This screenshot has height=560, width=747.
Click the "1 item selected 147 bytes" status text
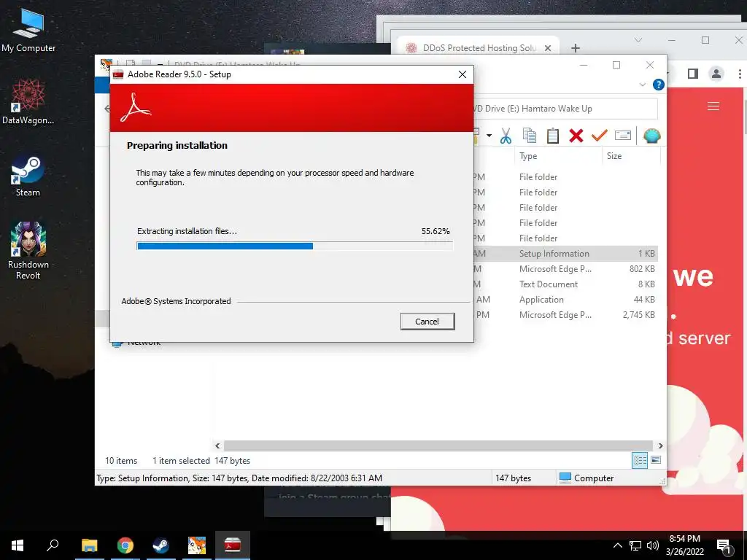[x=201, y=461]
